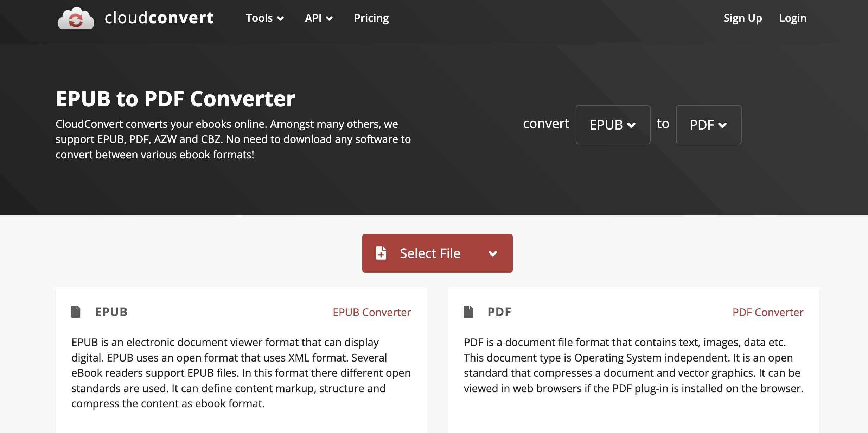Open the EPUB source format dropdown
The height and width of the screenshot is (433, 868).
click(613, 125)
